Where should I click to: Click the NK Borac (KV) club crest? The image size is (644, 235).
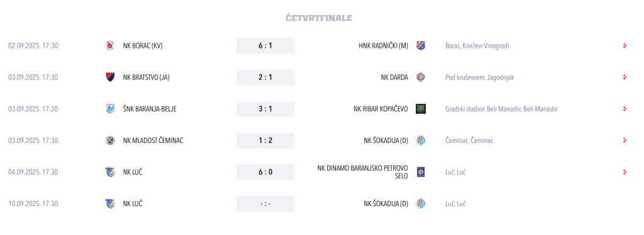pos(109,46)
